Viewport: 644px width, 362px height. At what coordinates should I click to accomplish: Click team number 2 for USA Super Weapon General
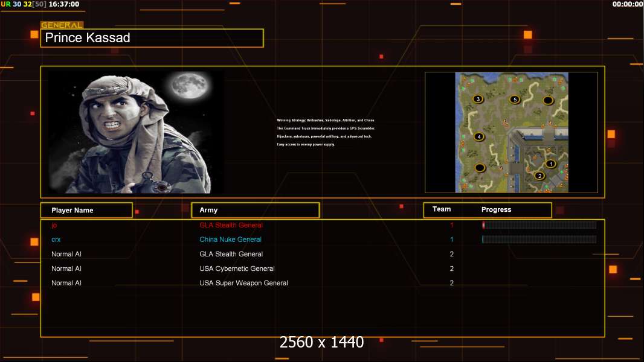(x=452, y=283)
